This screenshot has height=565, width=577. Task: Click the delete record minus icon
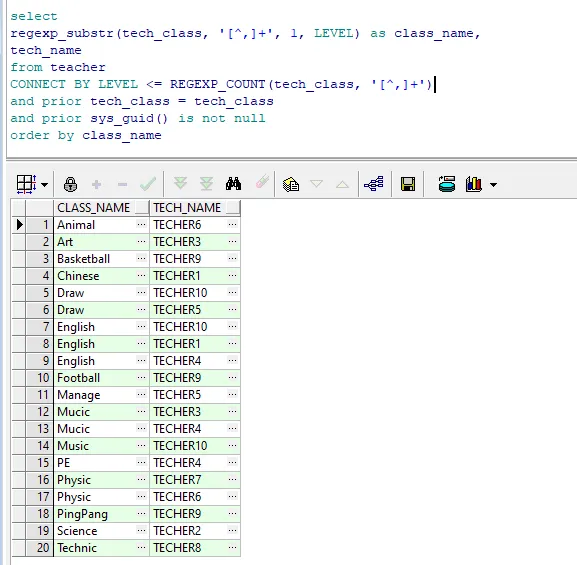123,184
